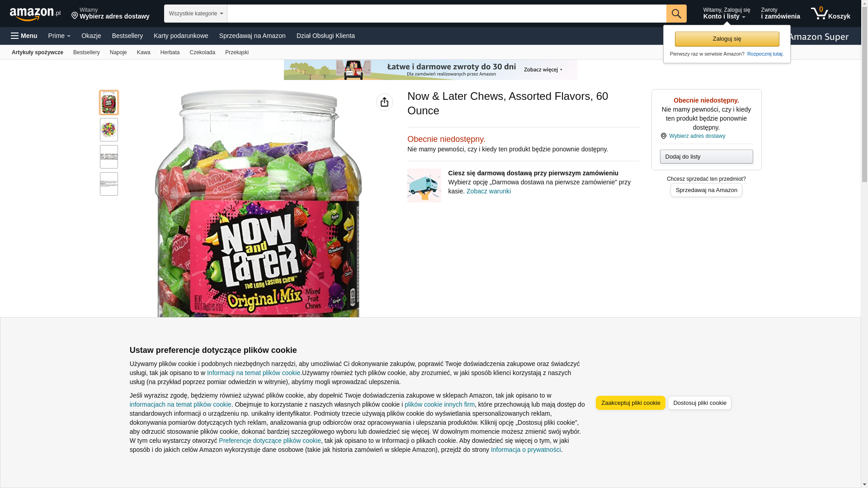Click the share icon on product image
The image size is (868, 488).
point(384,102)
